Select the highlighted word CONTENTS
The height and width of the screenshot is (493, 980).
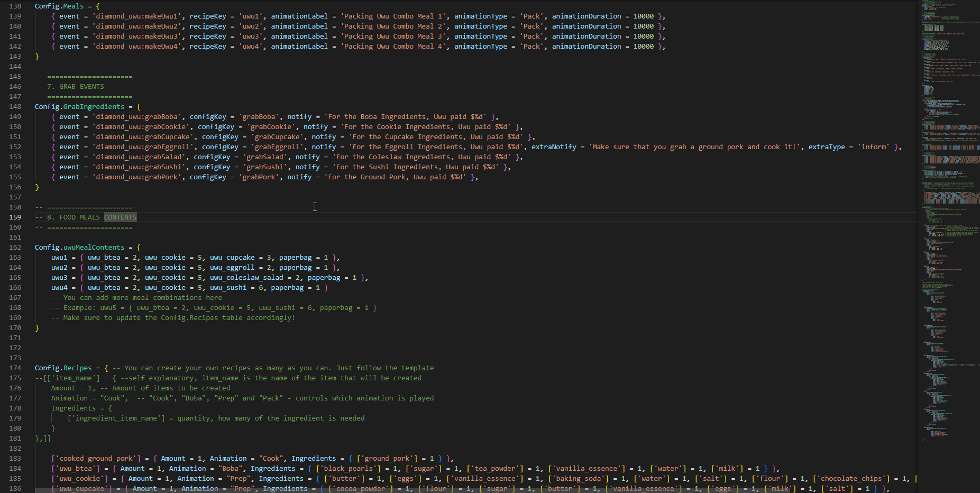(x=120, y=217)
